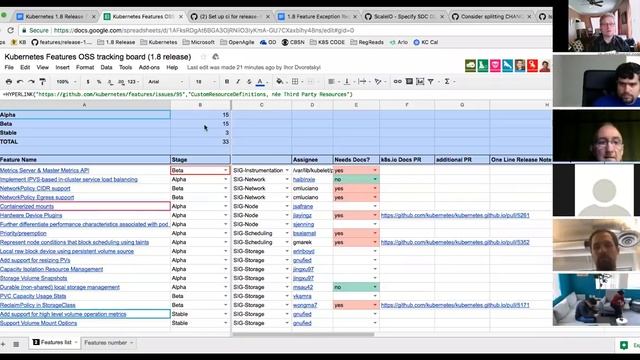Open the Needs Docs dropdown in the haibinxie row
Image resolution: width=640 pixels, height=360 pixels.
point(375,179)
